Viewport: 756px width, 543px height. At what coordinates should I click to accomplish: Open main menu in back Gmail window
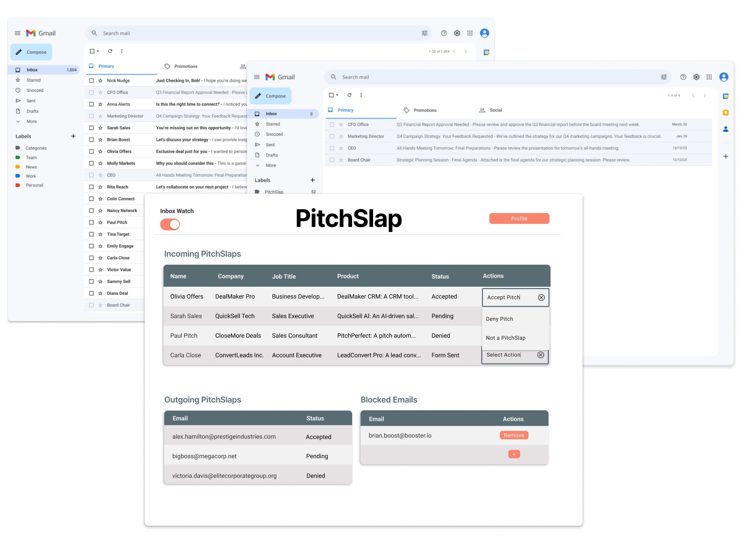point(18,33)
